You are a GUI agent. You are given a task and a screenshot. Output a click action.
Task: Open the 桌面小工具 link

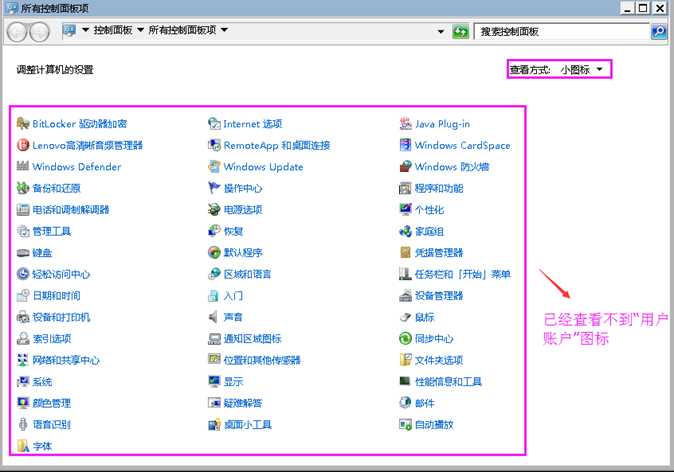(x=248, y=425)
